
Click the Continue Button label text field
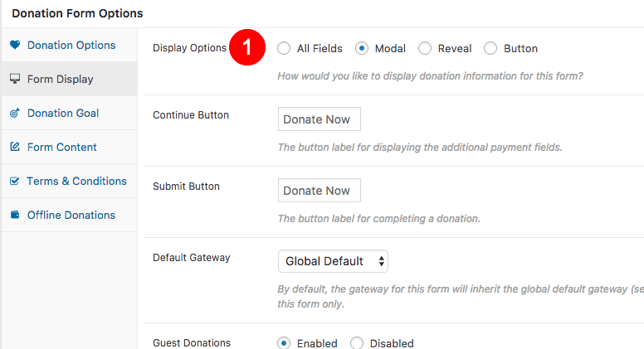(320, 119)
